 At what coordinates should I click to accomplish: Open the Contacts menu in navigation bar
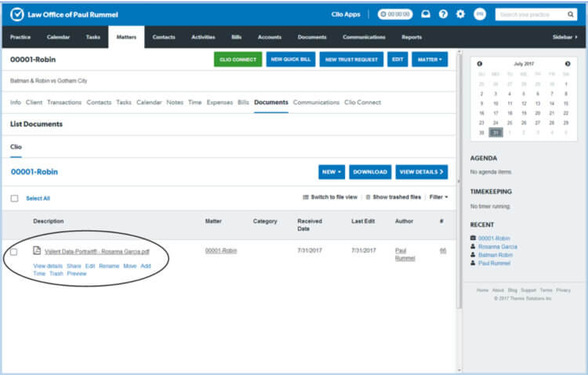pyautogui.click(x=164, y=37)
